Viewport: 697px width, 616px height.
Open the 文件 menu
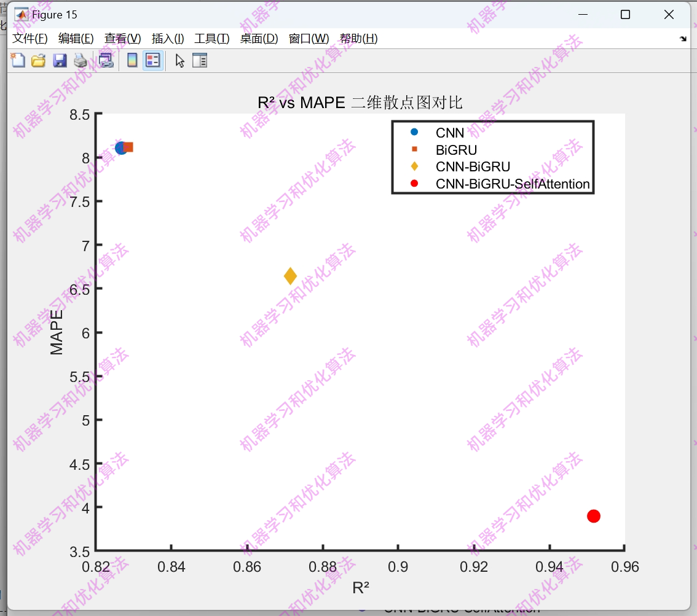click(30, 38)
